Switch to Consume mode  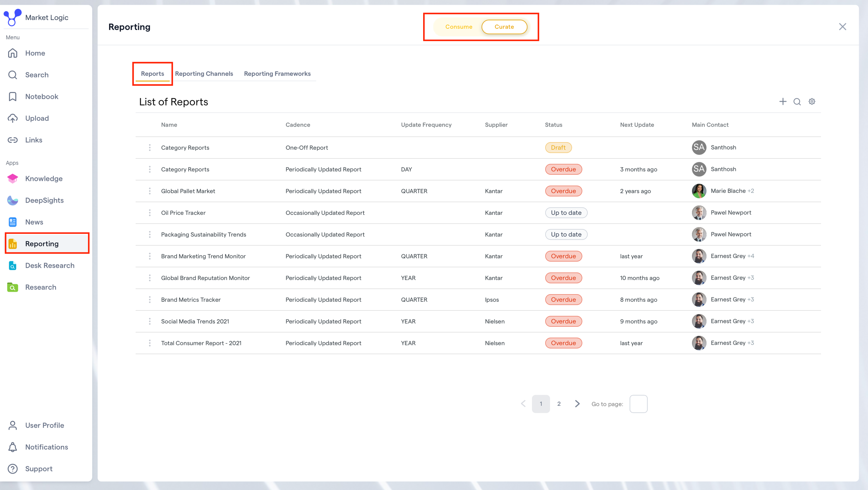(458, 27)
